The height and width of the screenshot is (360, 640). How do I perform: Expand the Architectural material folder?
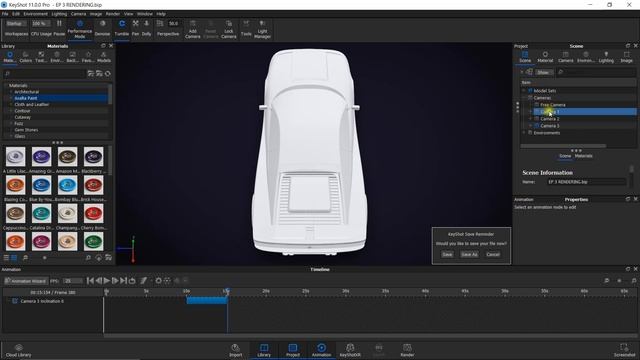11,92
